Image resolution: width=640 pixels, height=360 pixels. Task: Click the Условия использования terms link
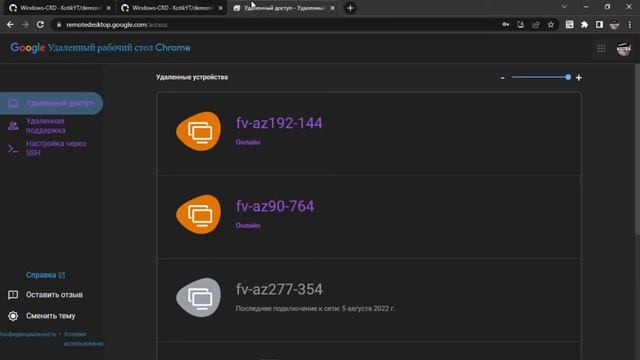coord(83,339)
